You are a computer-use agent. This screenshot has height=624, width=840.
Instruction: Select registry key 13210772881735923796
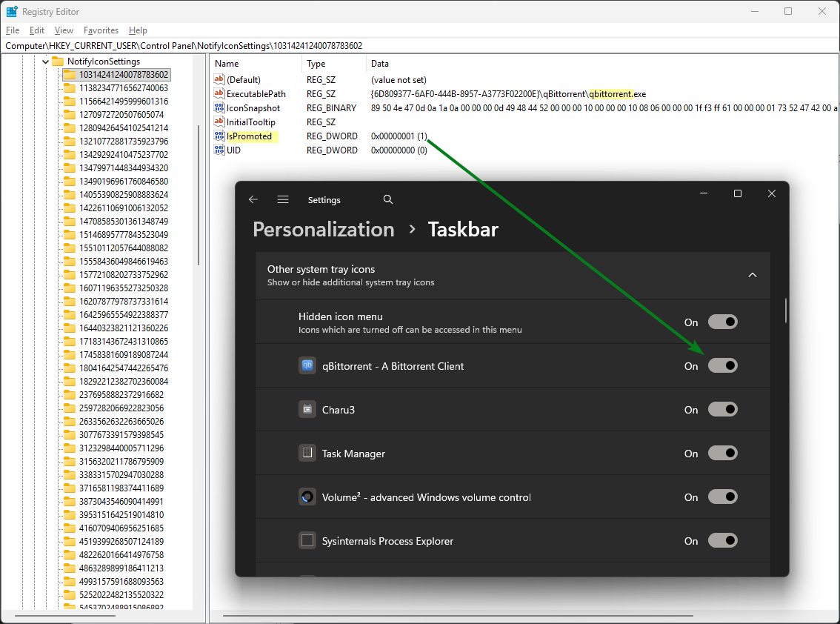pyautogui.click(x=124, y=142)
